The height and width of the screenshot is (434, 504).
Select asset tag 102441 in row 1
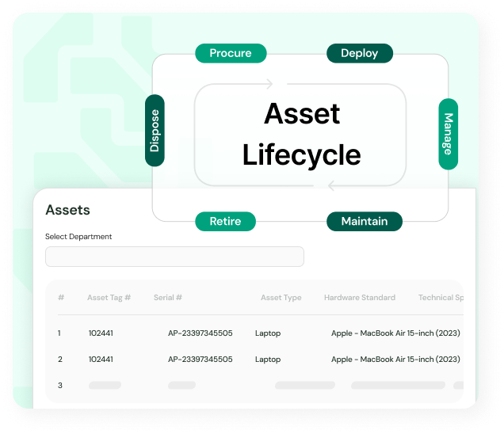[101, 333]
